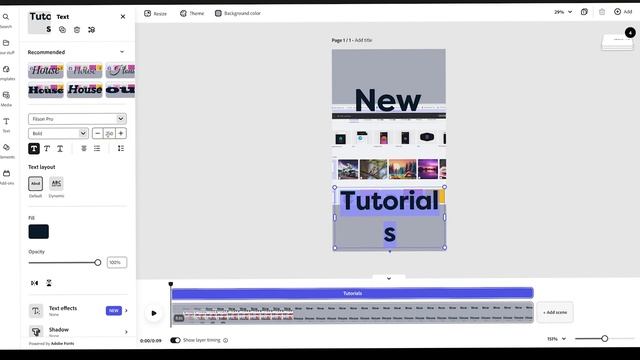Delete the selected text with panel trash icon
The height and width of the screenshot is (360, 640).
[x=77, y=30]
